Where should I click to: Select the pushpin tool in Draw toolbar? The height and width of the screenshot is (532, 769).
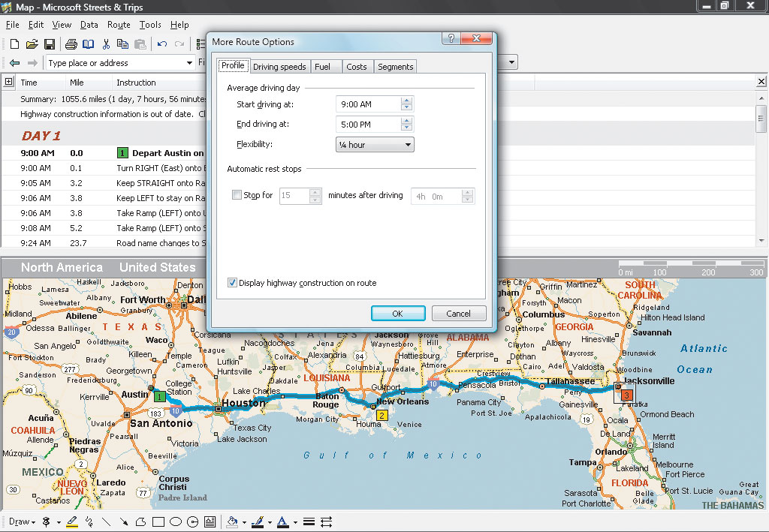[x=47, y=521]
